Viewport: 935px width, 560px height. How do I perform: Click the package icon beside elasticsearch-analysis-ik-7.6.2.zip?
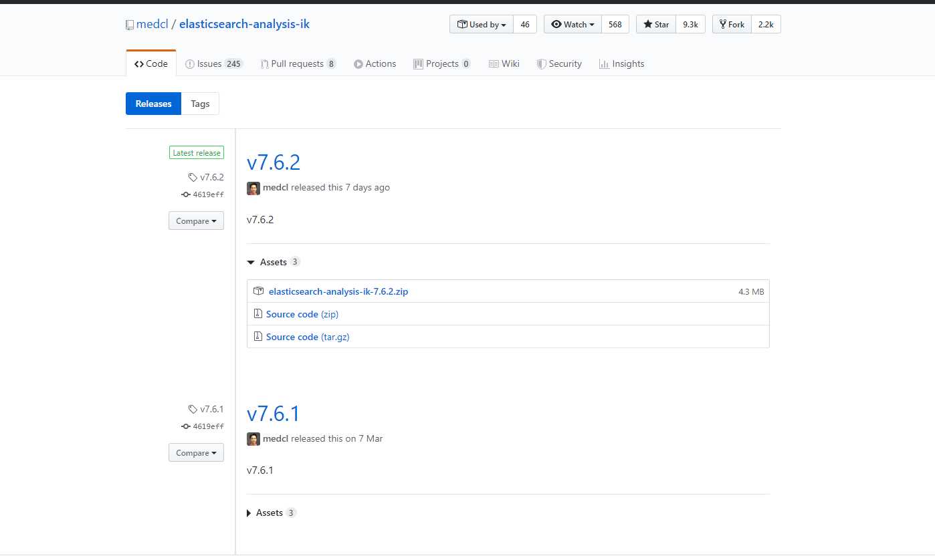258,291
